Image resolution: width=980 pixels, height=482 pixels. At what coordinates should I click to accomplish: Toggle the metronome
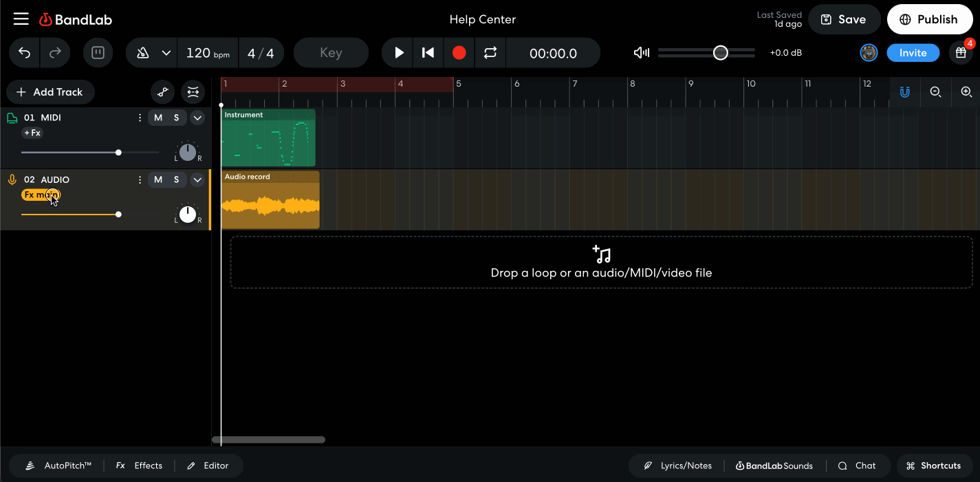click(143, 53)
